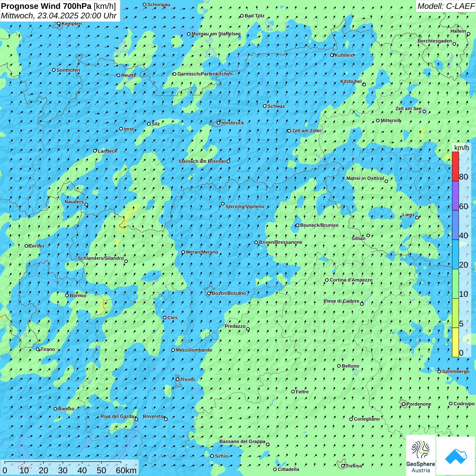Click the Hallein city label
Image resolution: width=476 pixels, height=476 pixels.
(458, 31)
